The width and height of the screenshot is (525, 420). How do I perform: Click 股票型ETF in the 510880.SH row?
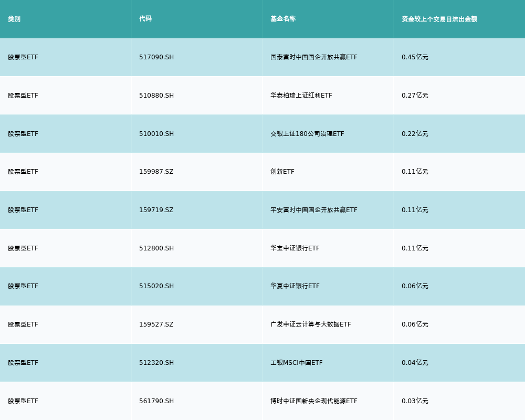coord(23,96)
